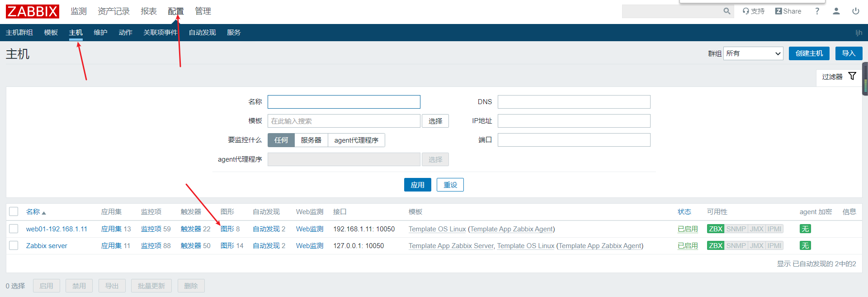Open 触发器 50 for Zabbix server
This screenshot has height=297, width=868.
click(x=191, y=246)
